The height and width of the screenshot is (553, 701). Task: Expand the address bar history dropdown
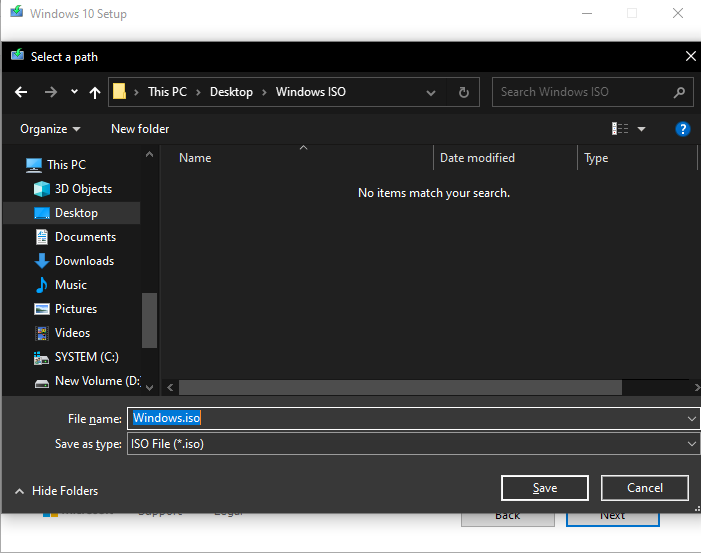[431, 93]
